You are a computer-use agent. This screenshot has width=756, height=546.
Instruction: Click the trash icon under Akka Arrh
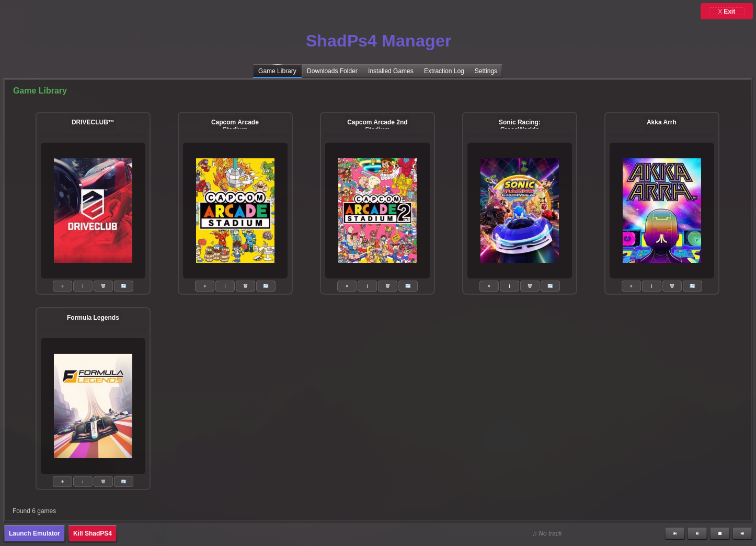(x=672, y=286)
